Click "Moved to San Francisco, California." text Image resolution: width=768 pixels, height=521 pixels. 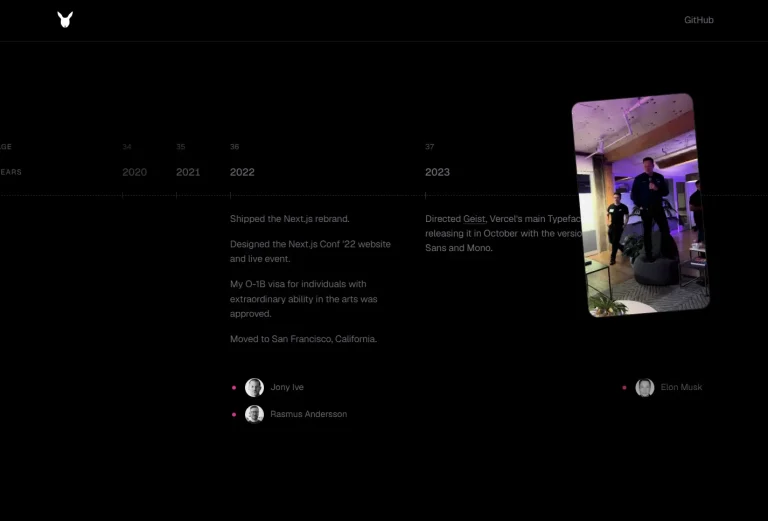304,339
